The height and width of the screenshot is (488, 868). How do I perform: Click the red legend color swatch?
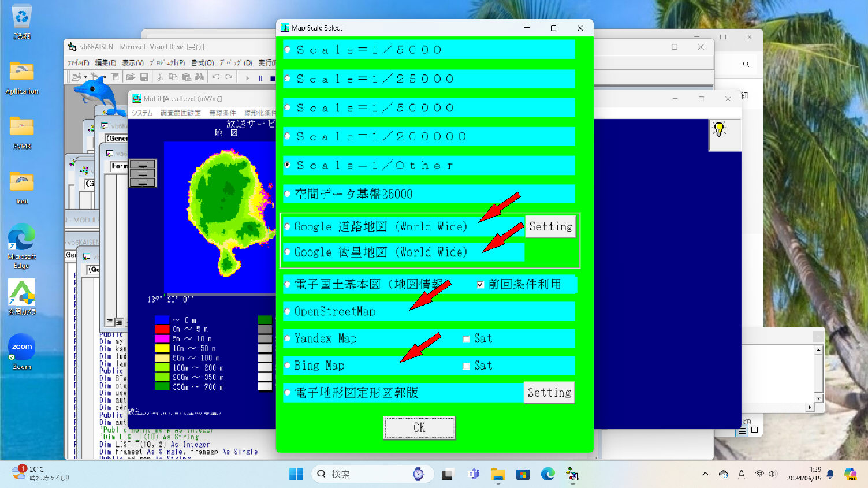[x=162, y=329]
